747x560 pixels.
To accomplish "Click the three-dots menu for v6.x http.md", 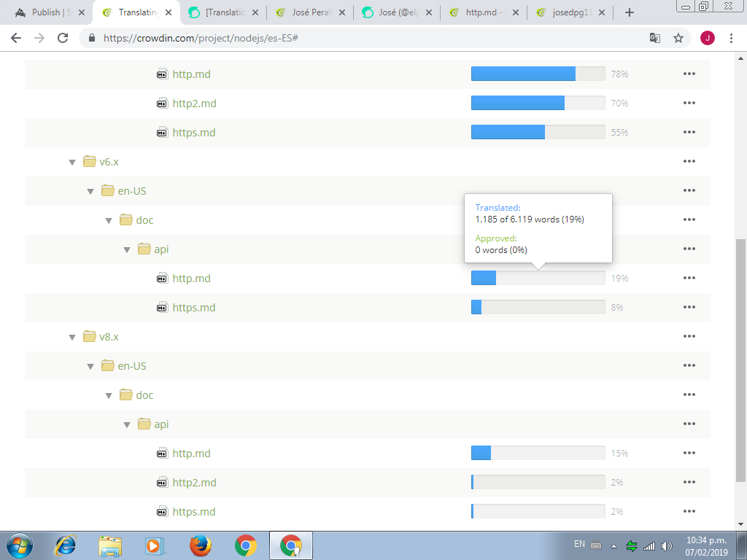I will coord(689,278).
